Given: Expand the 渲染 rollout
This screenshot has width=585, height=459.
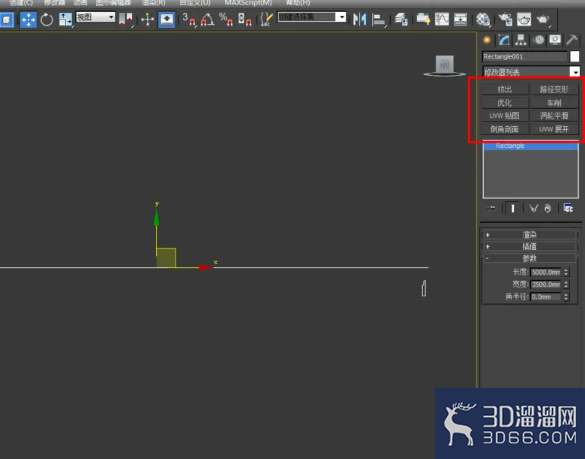Looking at the screenshot, I should pyautogui.click(x=529, y=235).
